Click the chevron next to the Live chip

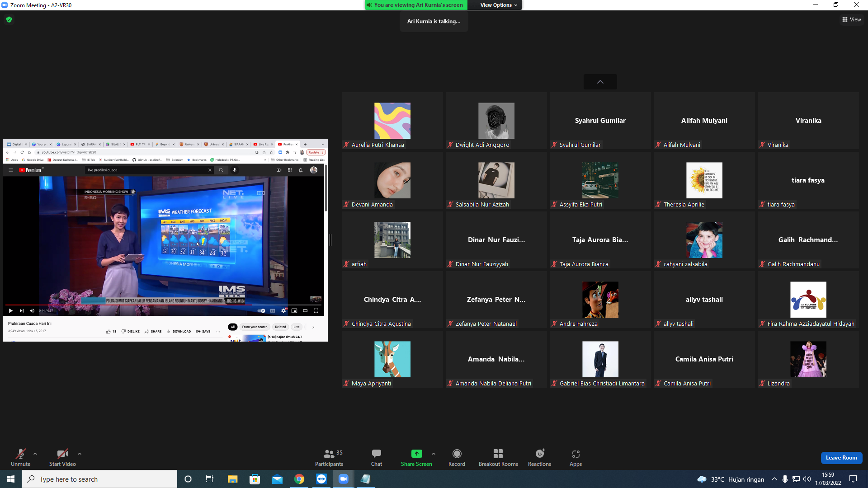click(313, 327)
